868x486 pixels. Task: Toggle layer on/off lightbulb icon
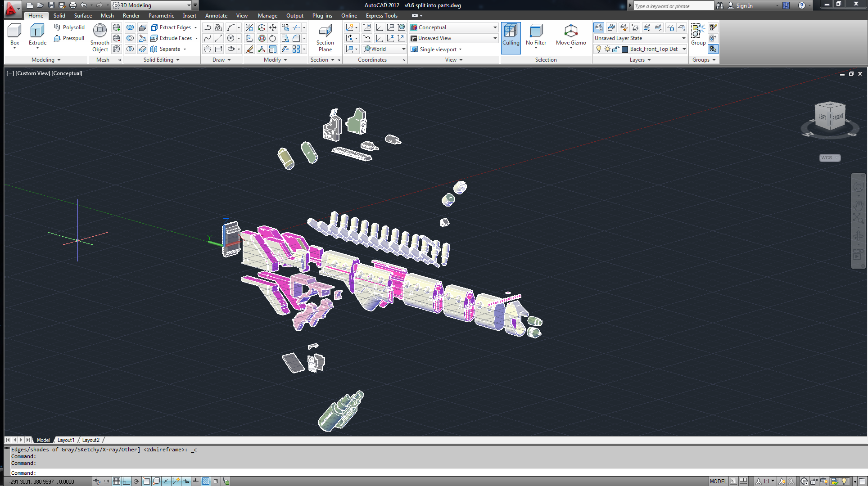coord(599,49)
